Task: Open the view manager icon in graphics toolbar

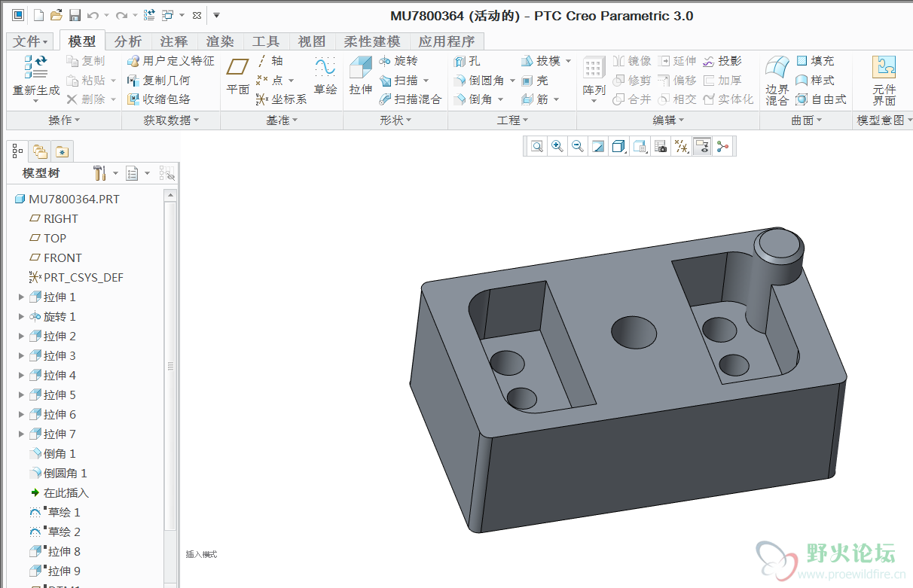Action: (660, 147)
